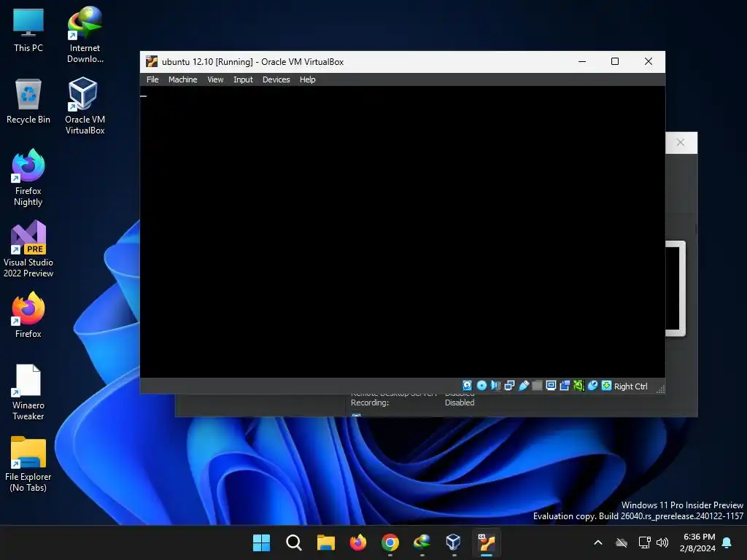Image resolution: width=747 pixels, height=560 pixels.
Task: Select File Explorer (No Tabs) shortcut
Action: pyautogui.click(x=28, y=464)
